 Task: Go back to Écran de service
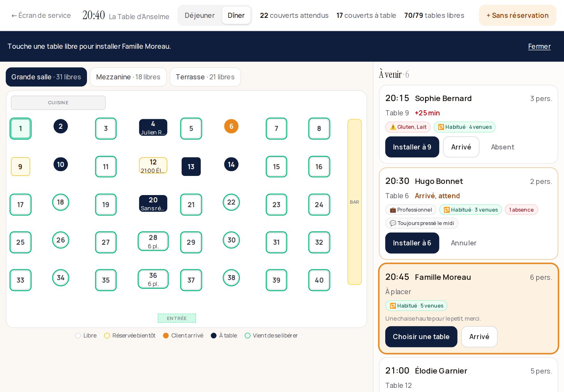[x=41, y=15]
